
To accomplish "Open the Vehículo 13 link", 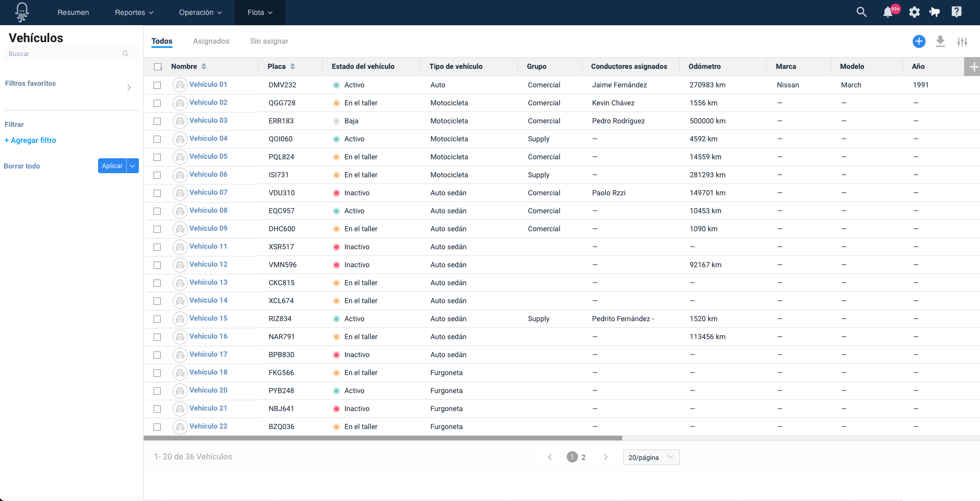I will coord(208,282).
